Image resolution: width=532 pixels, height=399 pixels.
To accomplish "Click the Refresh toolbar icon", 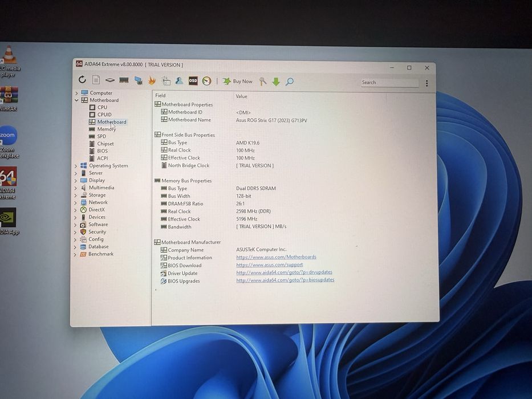I will click(x=82, y=79).
